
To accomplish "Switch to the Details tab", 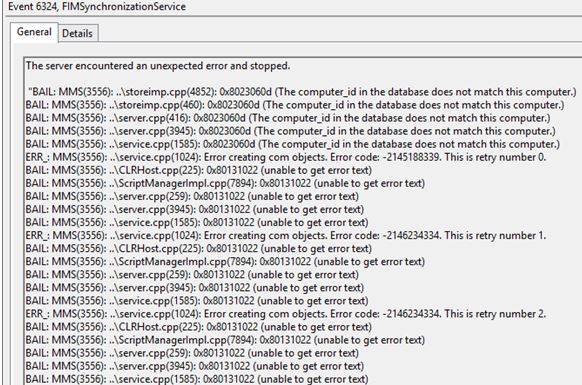I will coord(78,33).
